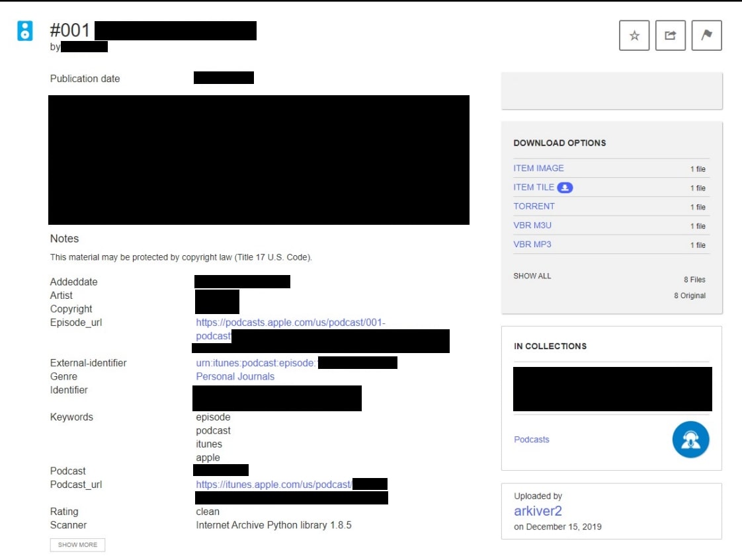Open the Apple Podcasts episode URL

pos(290,323)
